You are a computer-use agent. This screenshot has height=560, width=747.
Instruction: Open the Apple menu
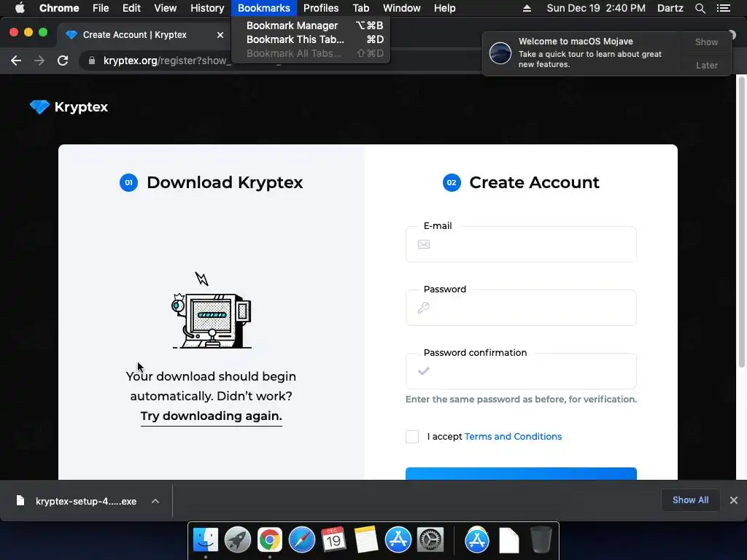tap(20, 8)
